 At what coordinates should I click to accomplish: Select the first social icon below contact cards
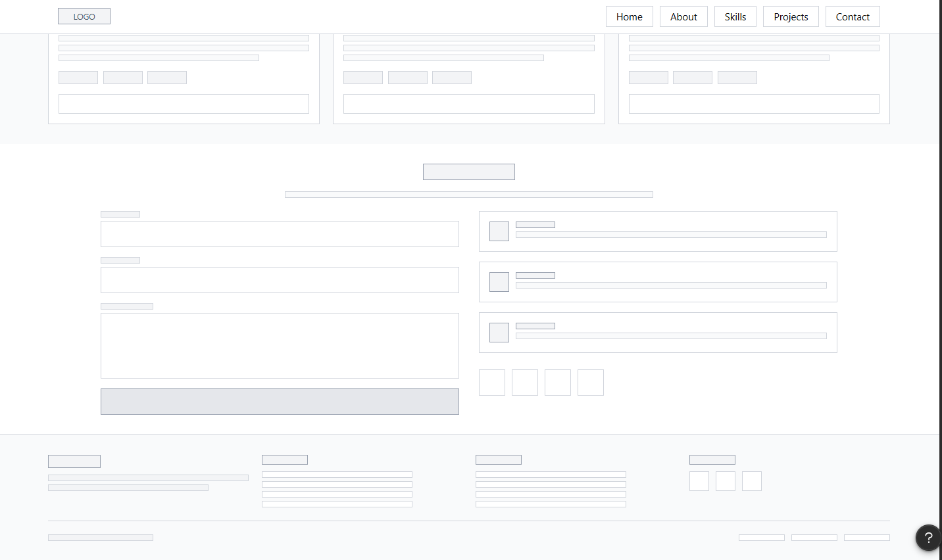coord(492,383)
